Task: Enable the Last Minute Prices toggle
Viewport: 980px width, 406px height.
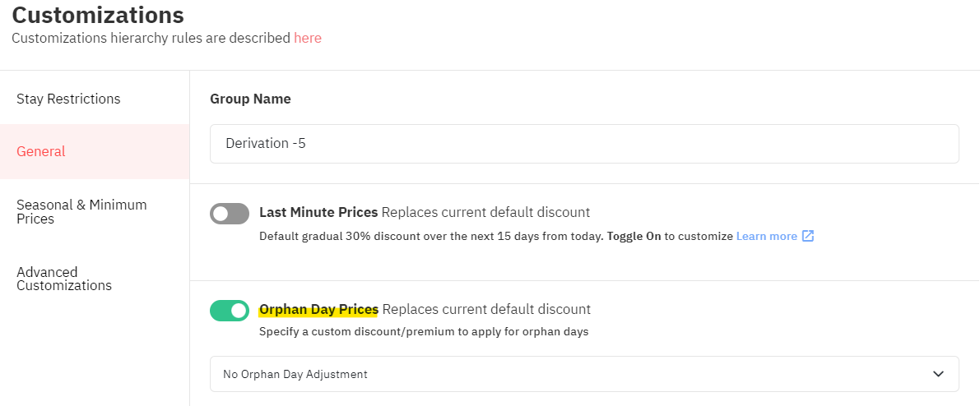Action: [230, 214]
